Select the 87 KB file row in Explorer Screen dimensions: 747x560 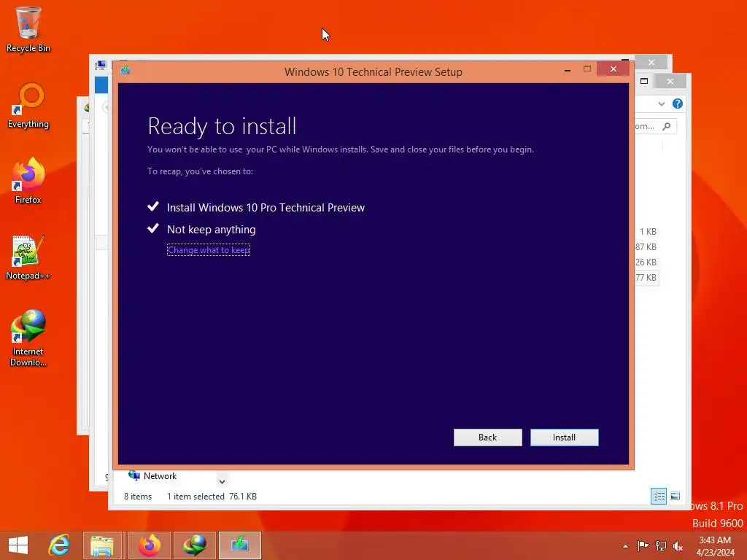(x=646, y=247)
